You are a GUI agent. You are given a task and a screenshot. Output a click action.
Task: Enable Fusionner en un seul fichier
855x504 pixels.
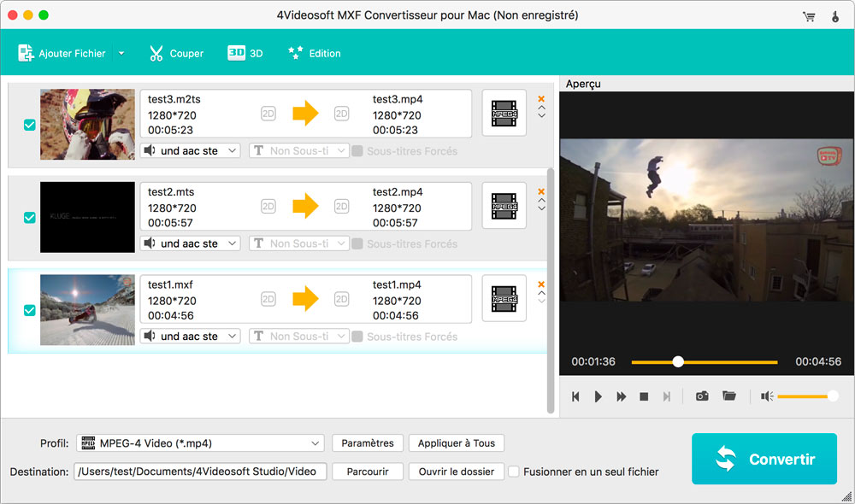(x=514, y=472)
